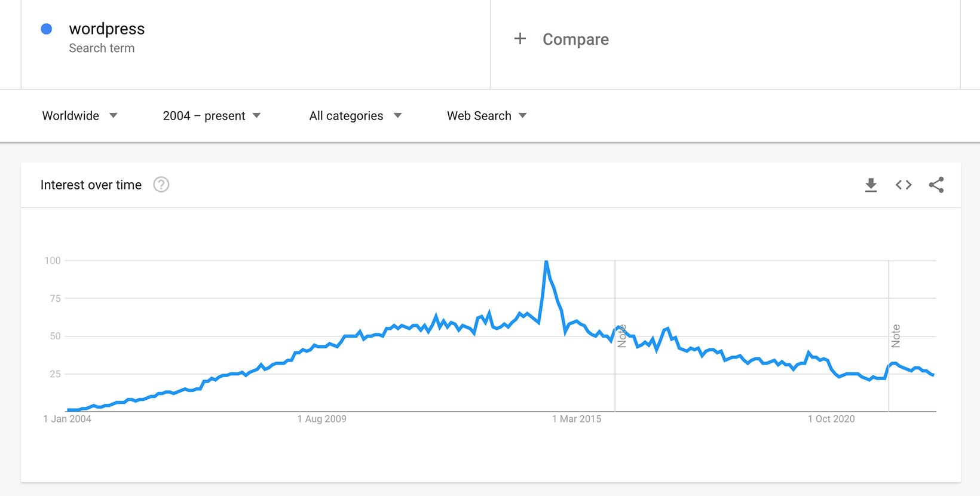Click the 1 Oct 2020 axis label
The width and height of the screenshot is (980, 496).
(x=832, y=418)
